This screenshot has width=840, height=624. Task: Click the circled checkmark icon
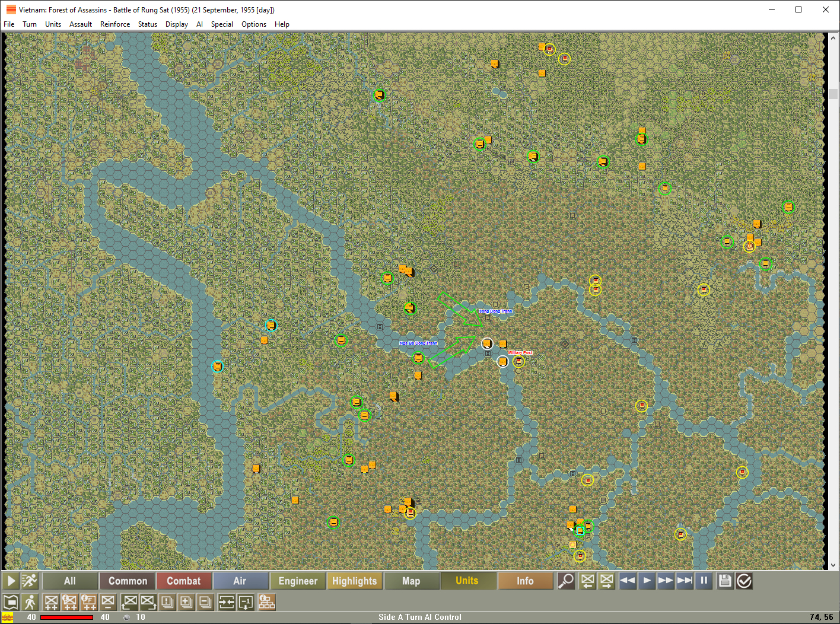(744, 581)
